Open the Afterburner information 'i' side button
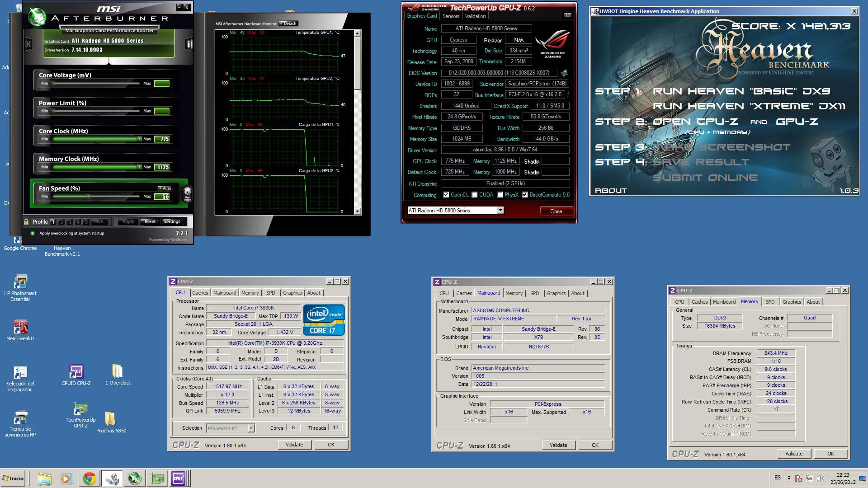This screenshot has height=488, width=868. coord(189,44)
